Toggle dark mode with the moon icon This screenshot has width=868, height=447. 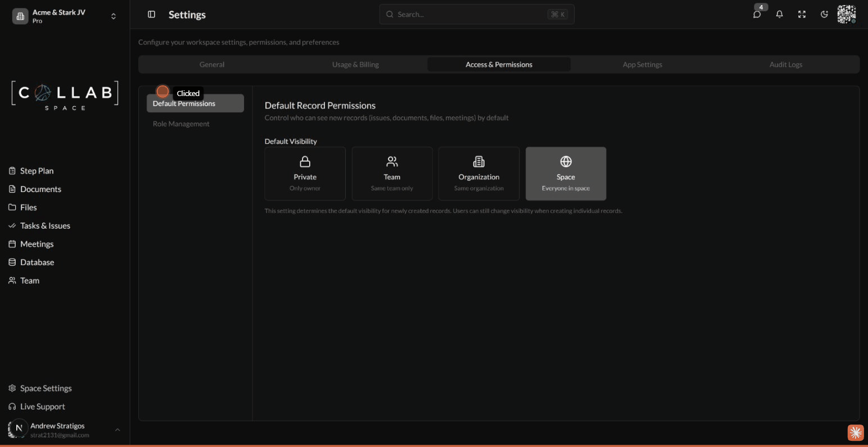(824, 14)
